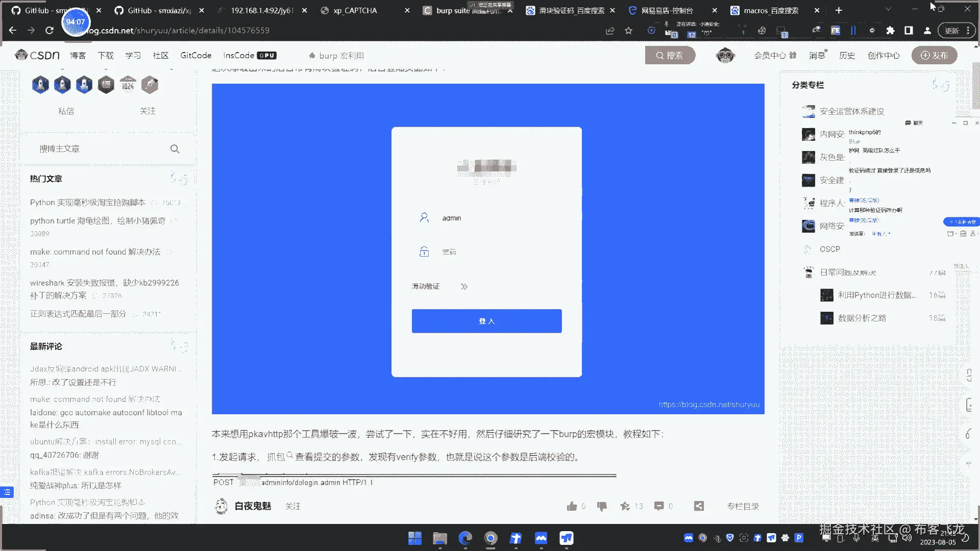Open comments via speech bubble icon

pyautogui.click(x=659, y=506)
